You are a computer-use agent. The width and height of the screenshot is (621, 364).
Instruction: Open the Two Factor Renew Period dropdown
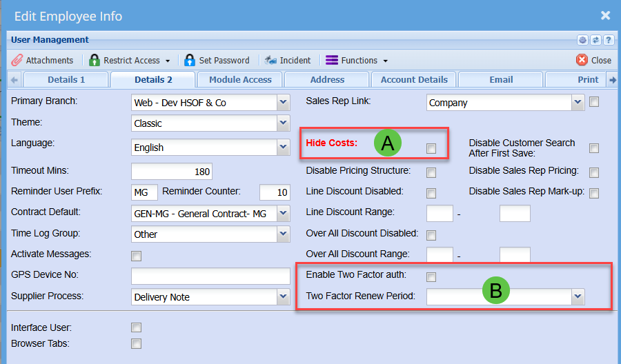point(578,296)
